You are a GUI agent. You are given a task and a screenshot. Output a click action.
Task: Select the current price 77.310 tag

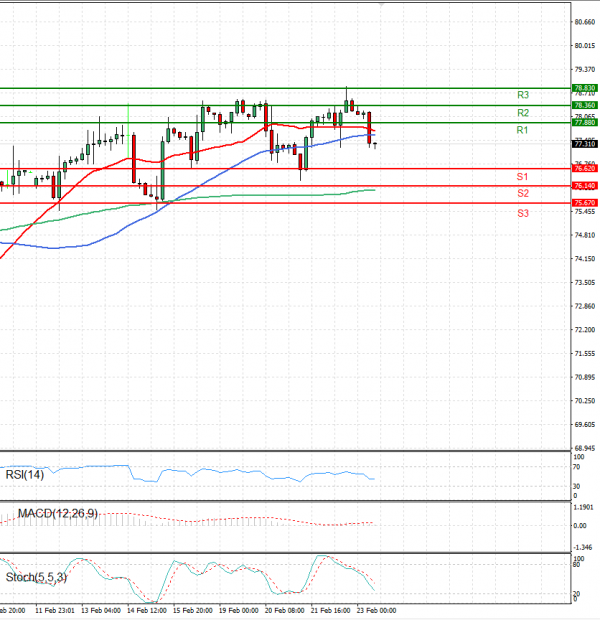pyautogui.click(x=585, y=144)
